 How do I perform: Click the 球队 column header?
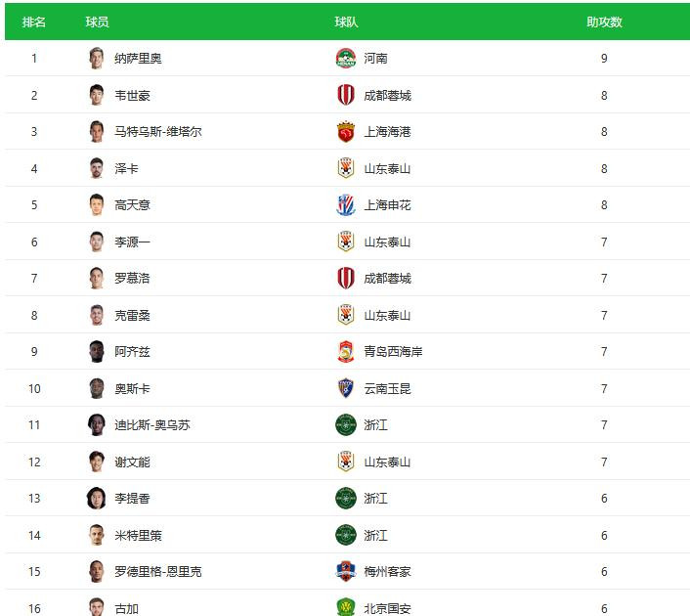(346, 22)
